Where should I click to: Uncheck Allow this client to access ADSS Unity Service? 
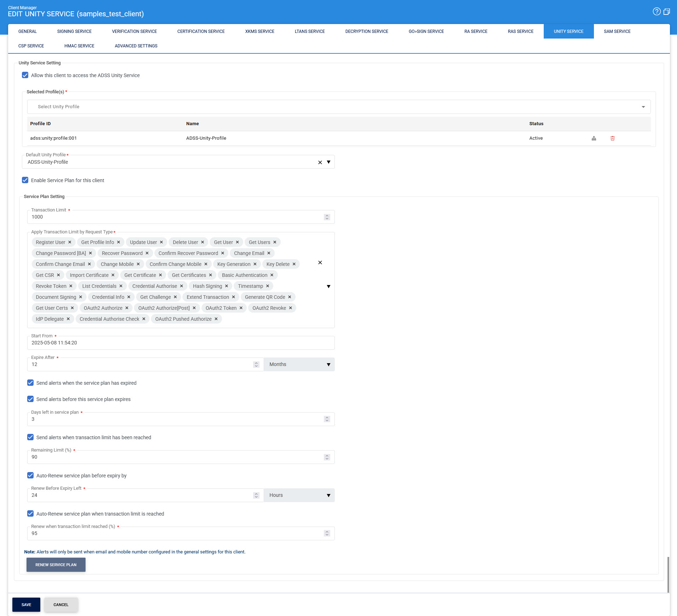tap(25, 75)
